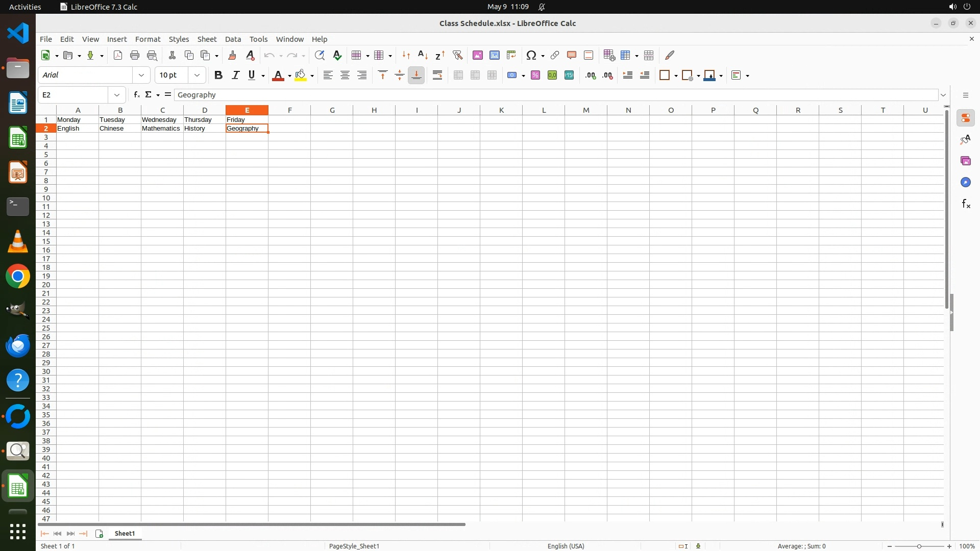Expand the Name Box dropdown arrow

coord(117,95)
